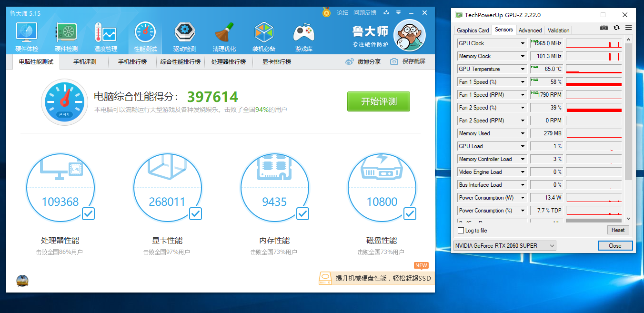644x313 pixels.
Task: Expand the GPU Clock sensor dropdown
Action: coord(523,43)
